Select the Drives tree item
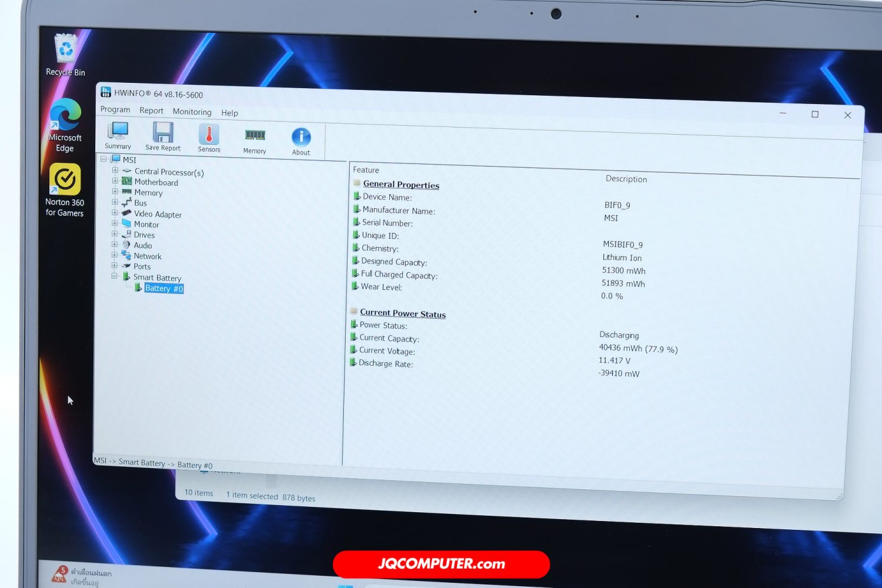 tap(144, 235)
